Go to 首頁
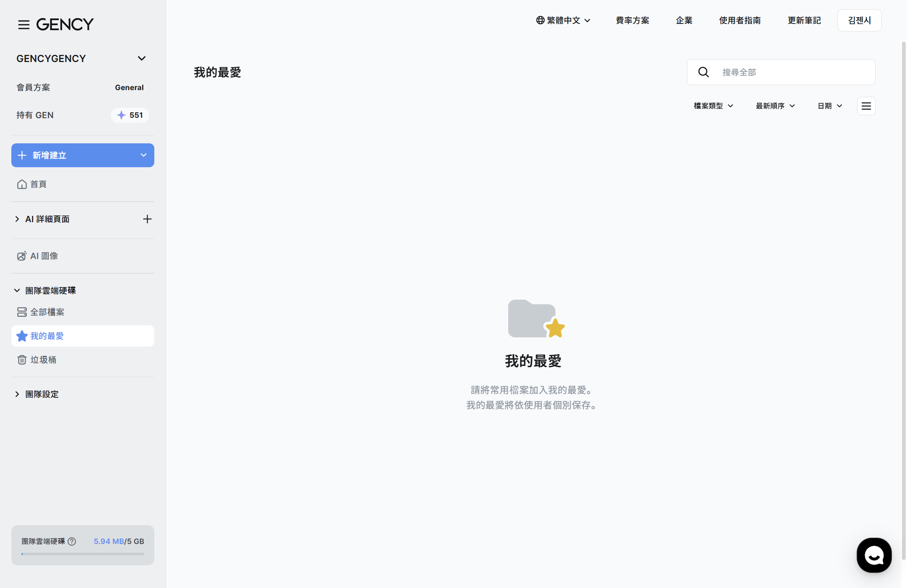The width and height of the screenshot is (907, 588). click(x=39, y=184)
